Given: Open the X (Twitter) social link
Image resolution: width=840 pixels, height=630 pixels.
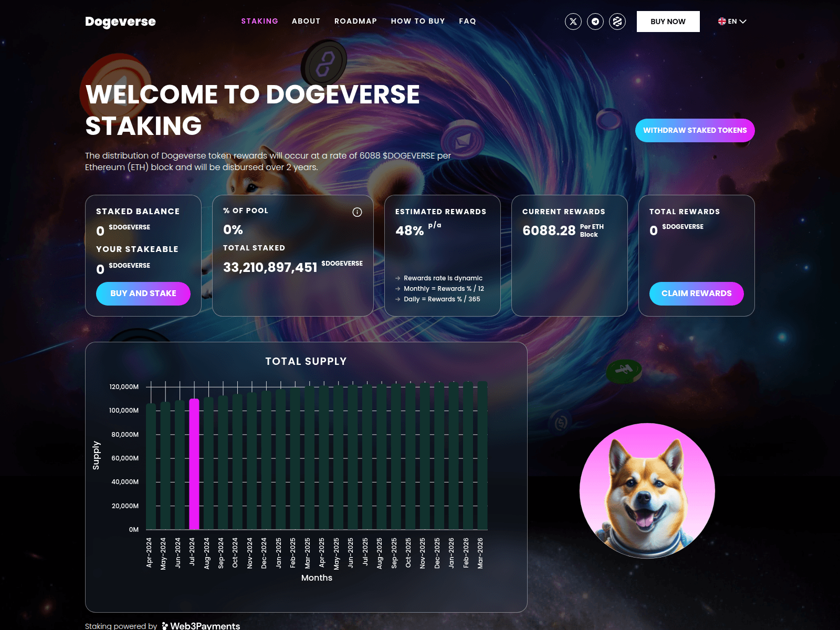Looking at the screenshot, I should 573,22.
